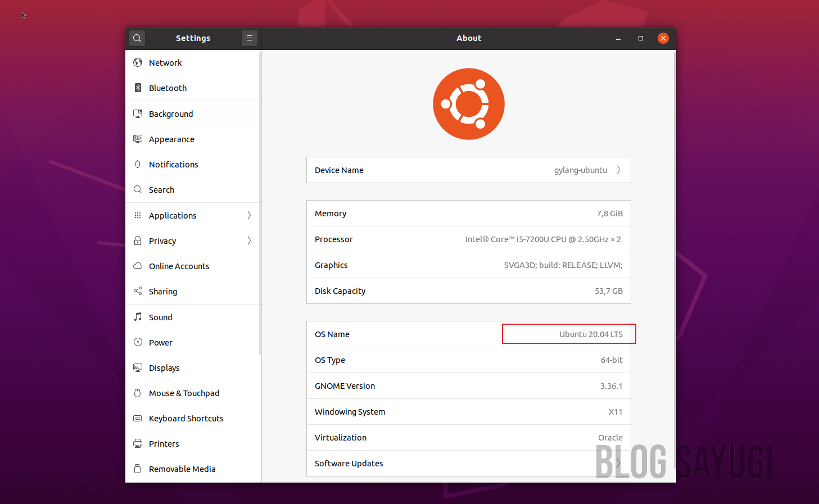The height and width of the screenshot is (504, 819).
Task: Click the Privacy lock icon
Action: click(138, 240)
